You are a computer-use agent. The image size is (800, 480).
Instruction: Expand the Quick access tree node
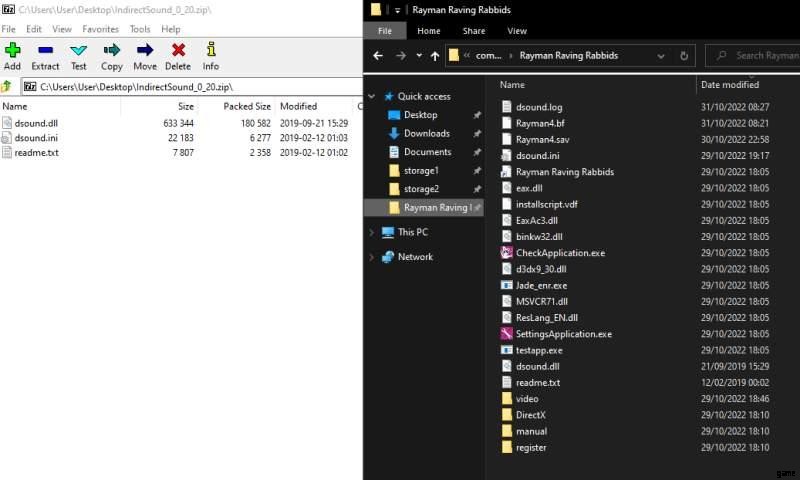(x=372, y=97)
